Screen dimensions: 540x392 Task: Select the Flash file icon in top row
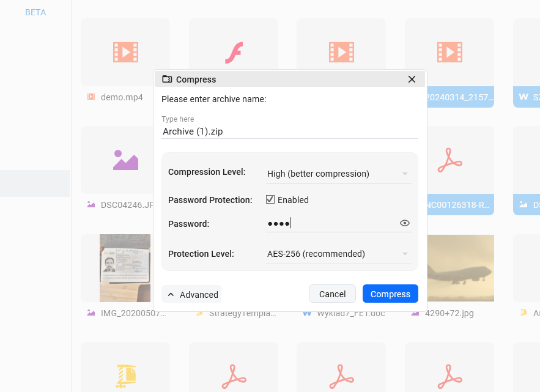click(x=234, y=52)
